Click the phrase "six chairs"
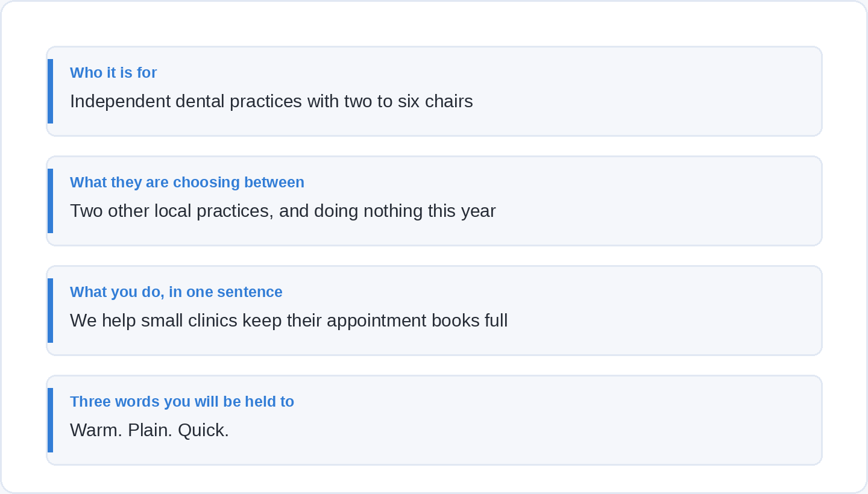This screenshot has width=868, height=494. coord(435,101)
